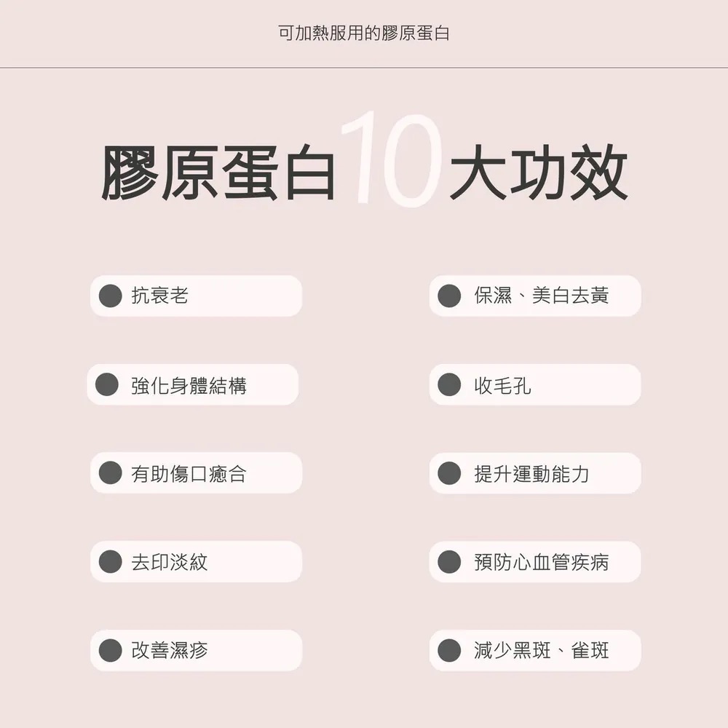
Task: Click the header text 可加熱服用的膠原蛋白
Action: 364,33
